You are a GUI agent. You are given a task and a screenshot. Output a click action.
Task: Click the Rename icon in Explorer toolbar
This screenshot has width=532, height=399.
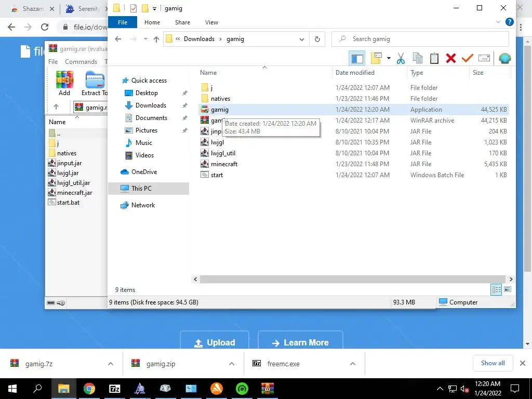(x=484, y=58)
